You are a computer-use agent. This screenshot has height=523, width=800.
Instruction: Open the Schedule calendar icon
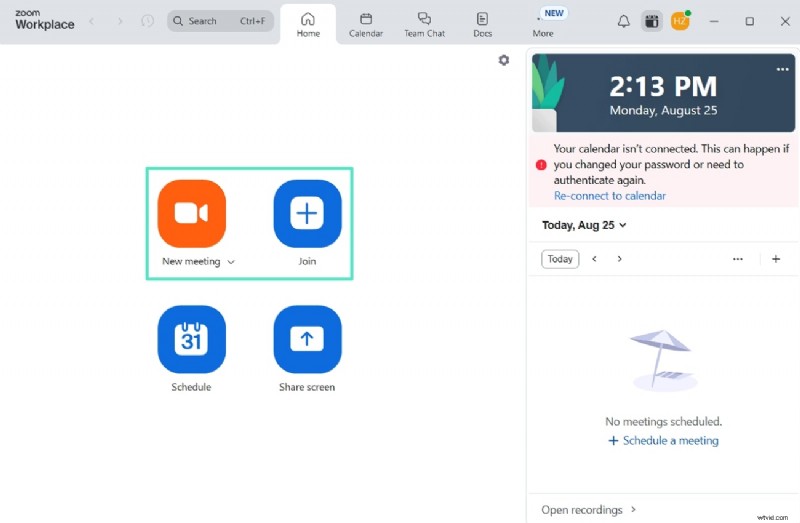coord(191,339)
